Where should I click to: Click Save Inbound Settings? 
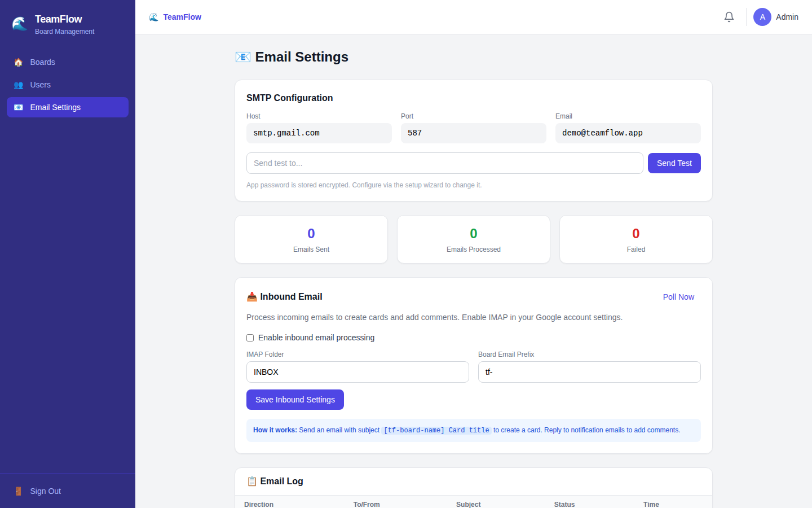(295, 399)
